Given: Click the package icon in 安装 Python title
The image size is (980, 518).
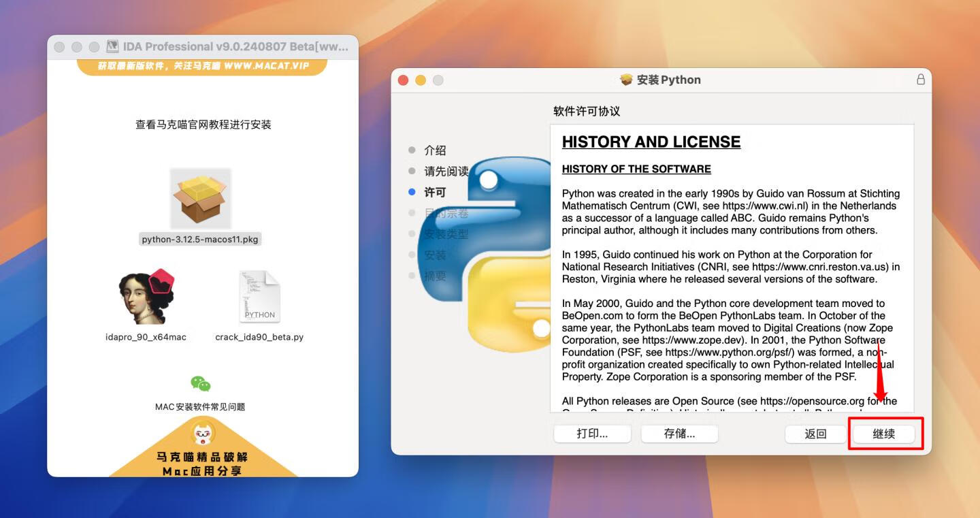Looking at the screenshot, I should click(x=626, y=80).
